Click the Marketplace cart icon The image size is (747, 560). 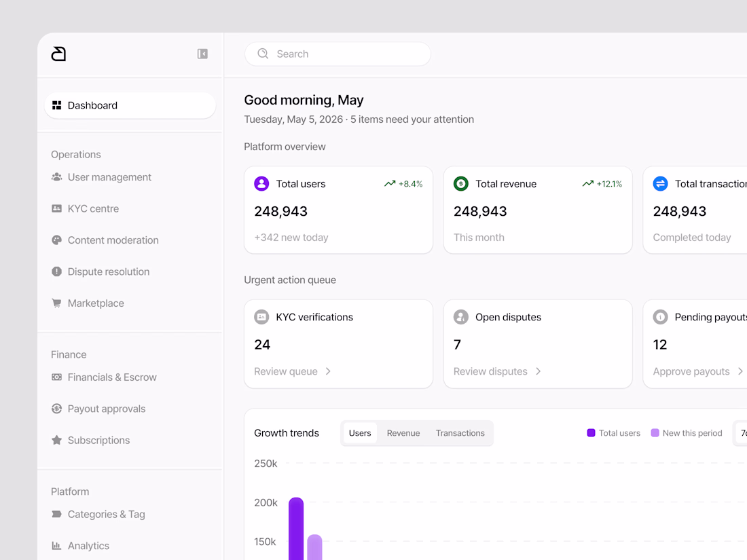(x=56, y=303)
